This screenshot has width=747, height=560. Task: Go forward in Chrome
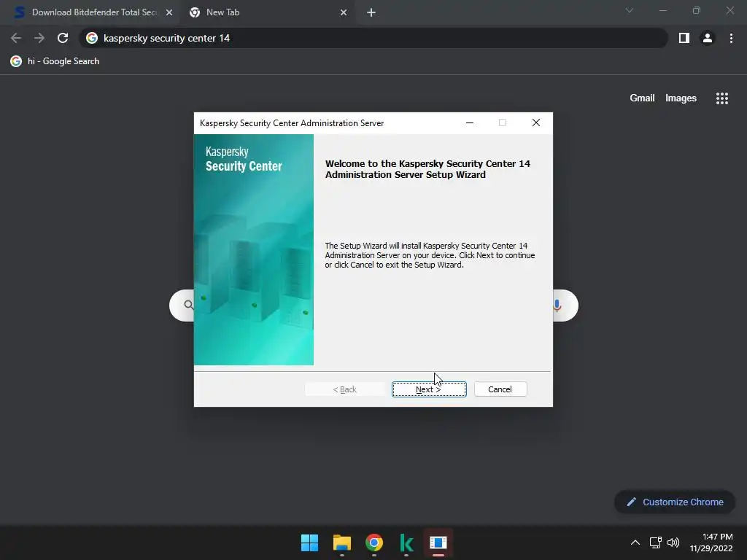39,38
